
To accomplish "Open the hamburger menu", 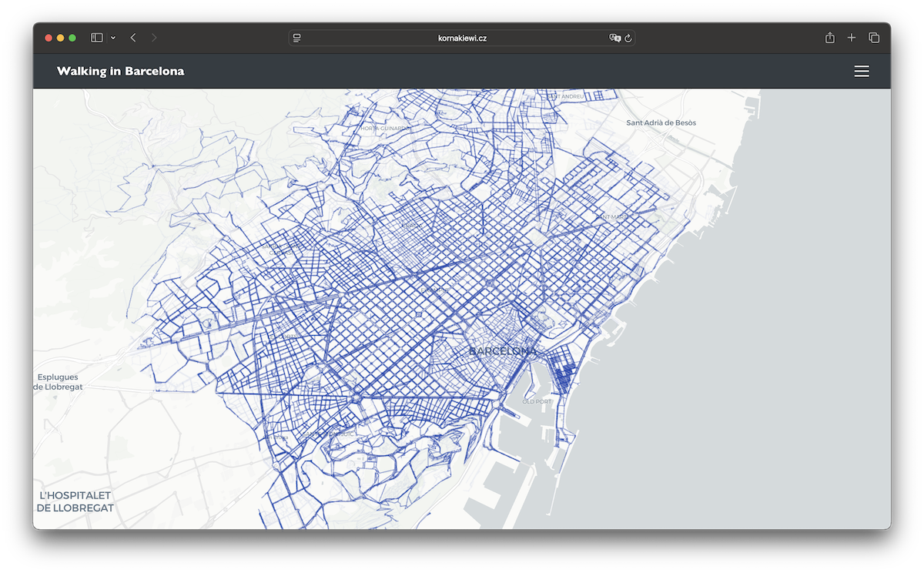I will [x=862, y=71].
